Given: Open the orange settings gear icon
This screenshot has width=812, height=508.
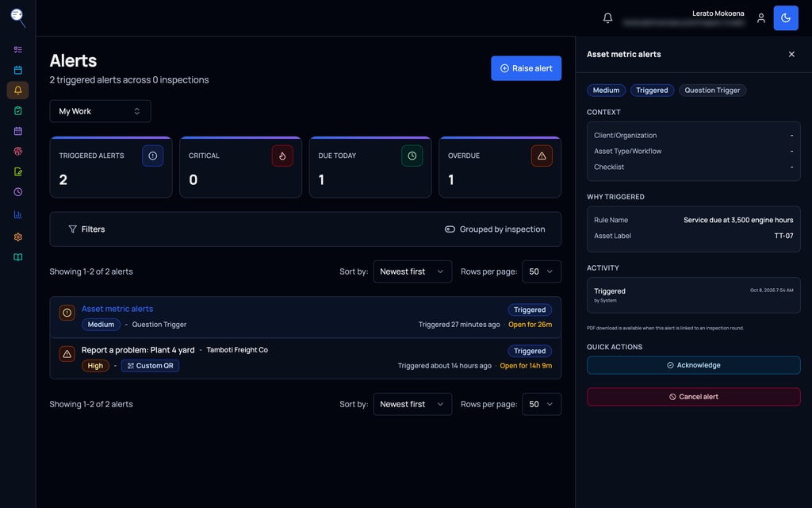Looking at the screenshot, I should [x=18, y=237].
